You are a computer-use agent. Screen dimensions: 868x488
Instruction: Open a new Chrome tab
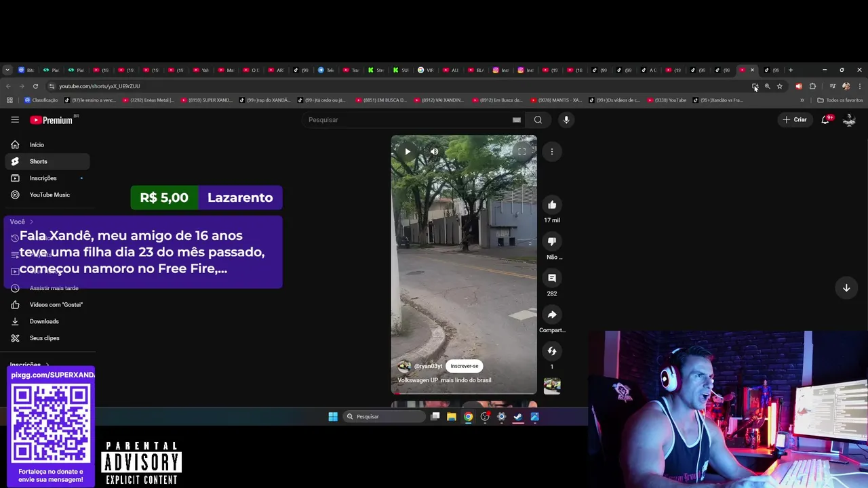tap(791, 70)
